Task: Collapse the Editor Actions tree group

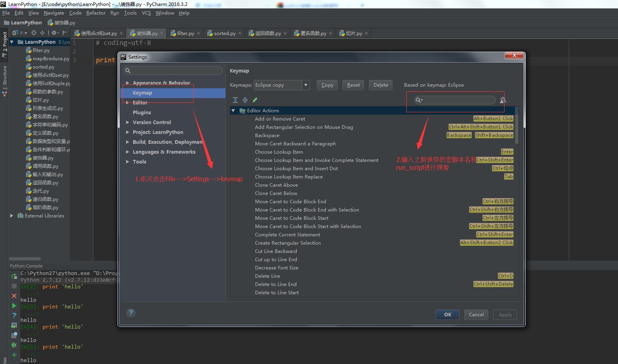Action: [233, 111]
